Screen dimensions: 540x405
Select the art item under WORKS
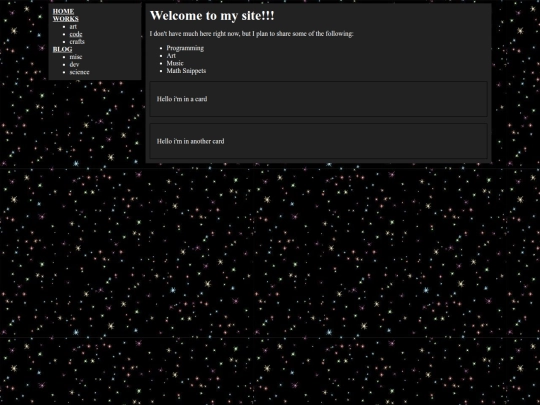pyautogui.click(x=73, y=27)
